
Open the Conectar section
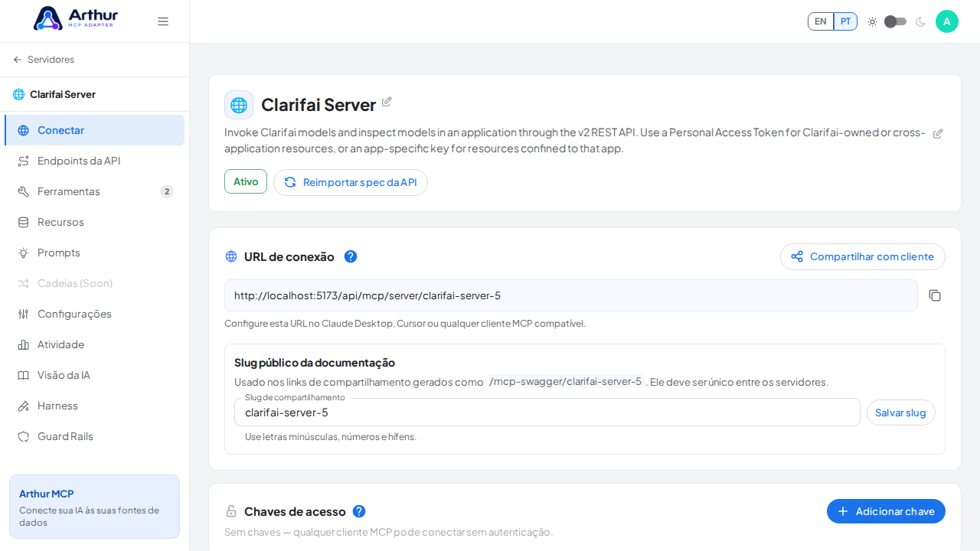pos(95,130)
